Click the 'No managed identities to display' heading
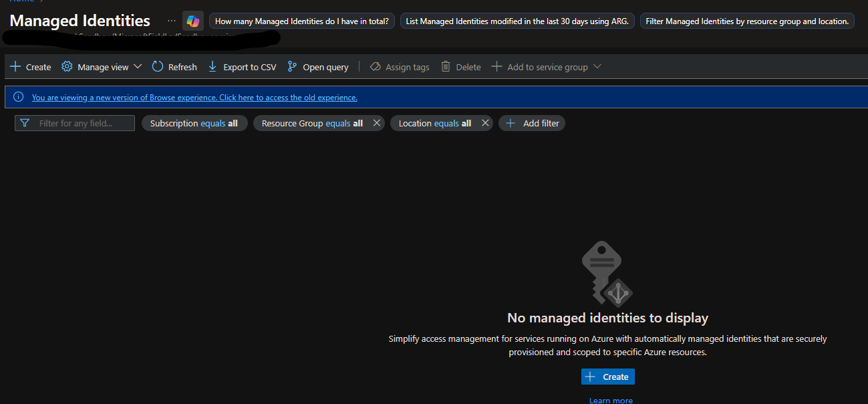This screenshot has width=868, height=404. pyautogui.click(x=607, y=318)
